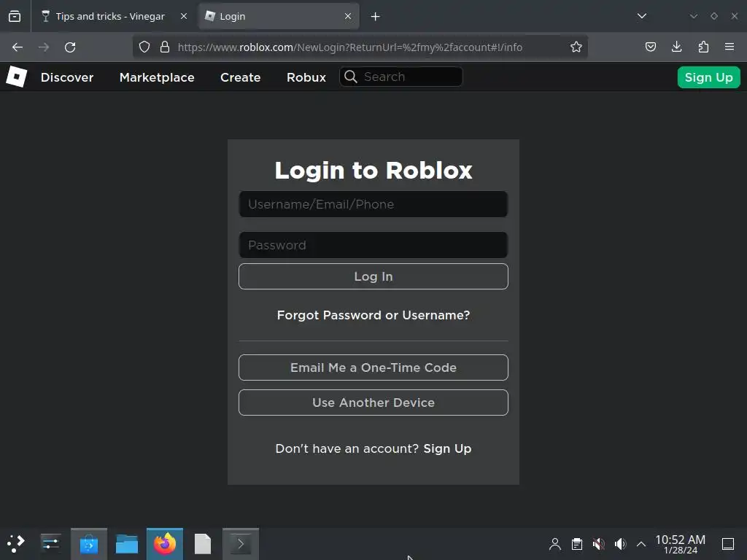This screenshot has width=747, height=560.
Task: Open the volume speaker tray icon
Action: tap(620, 544)
